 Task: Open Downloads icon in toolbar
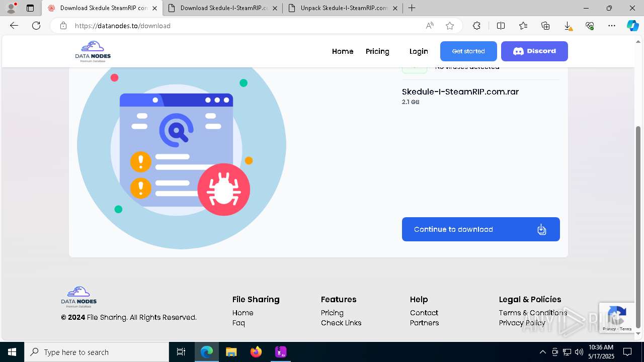click(x=568, y=26)
